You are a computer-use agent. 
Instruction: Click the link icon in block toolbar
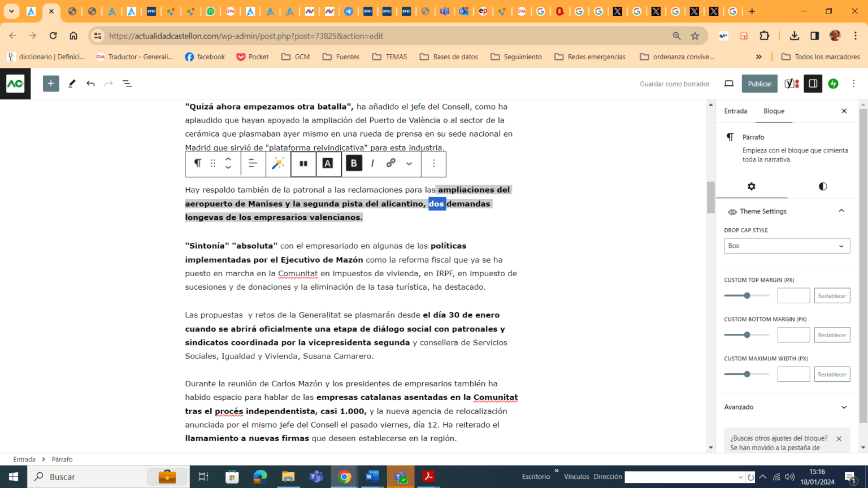point(390,163)
